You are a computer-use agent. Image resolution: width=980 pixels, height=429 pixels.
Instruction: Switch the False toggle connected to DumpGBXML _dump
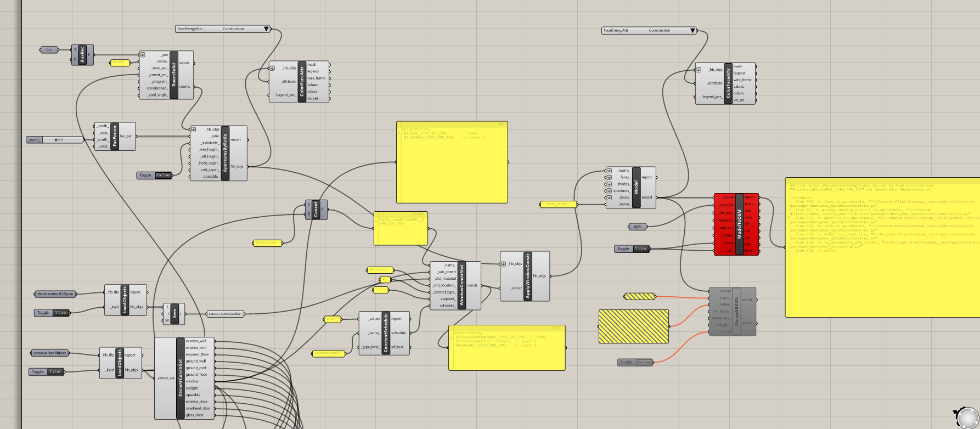tap(644, 363)
